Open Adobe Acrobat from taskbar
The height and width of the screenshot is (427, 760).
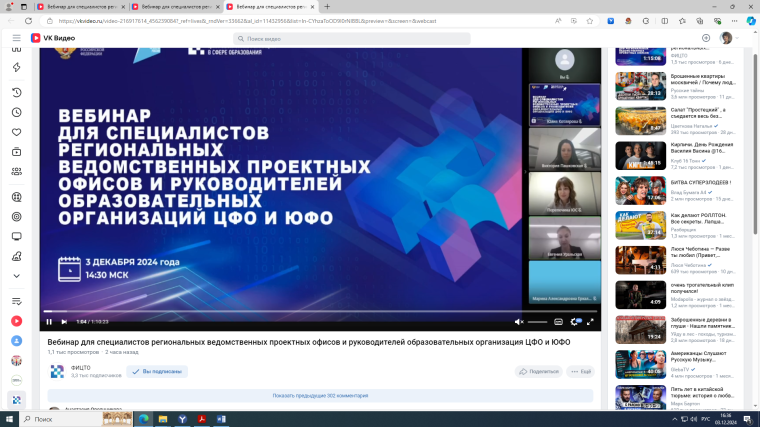(202, 419)
